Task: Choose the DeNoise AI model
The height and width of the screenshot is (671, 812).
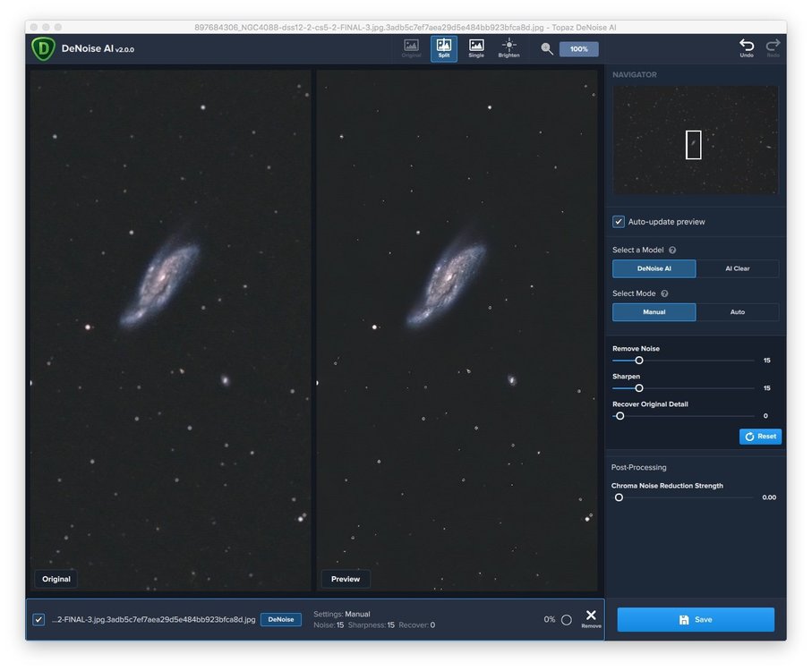Action: pyautogui.click(x=654, y=268)
